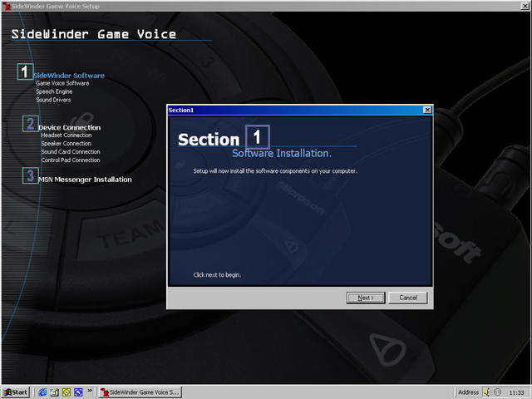532x399 pixels.
Task: Close the Section1 dialog window
Action: pos(427,110)
